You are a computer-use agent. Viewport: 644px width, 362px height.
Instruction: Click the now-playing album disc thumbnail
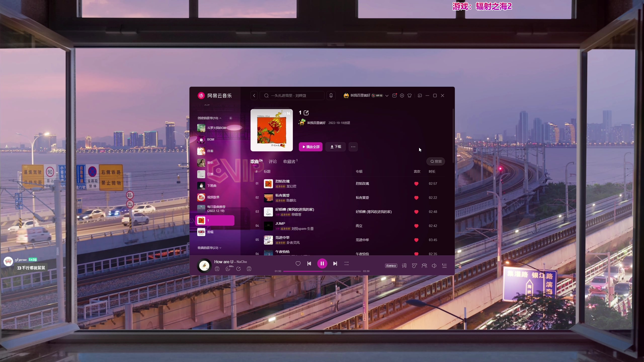pyautogui.click(x=204, y=265)
